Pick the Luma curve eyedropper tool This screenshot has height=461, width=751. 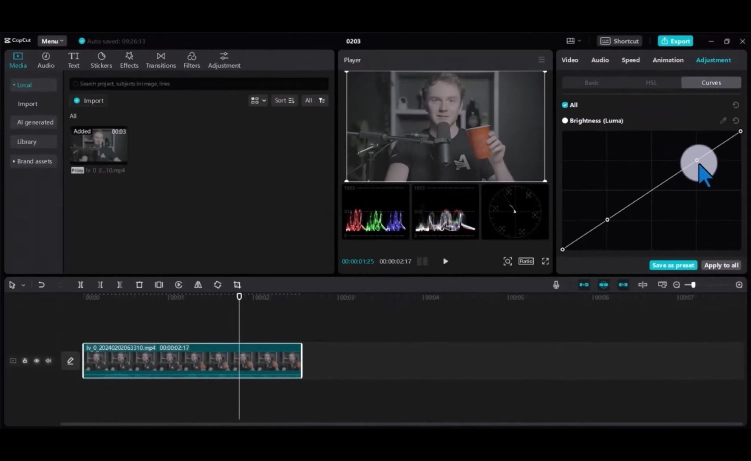723,121
